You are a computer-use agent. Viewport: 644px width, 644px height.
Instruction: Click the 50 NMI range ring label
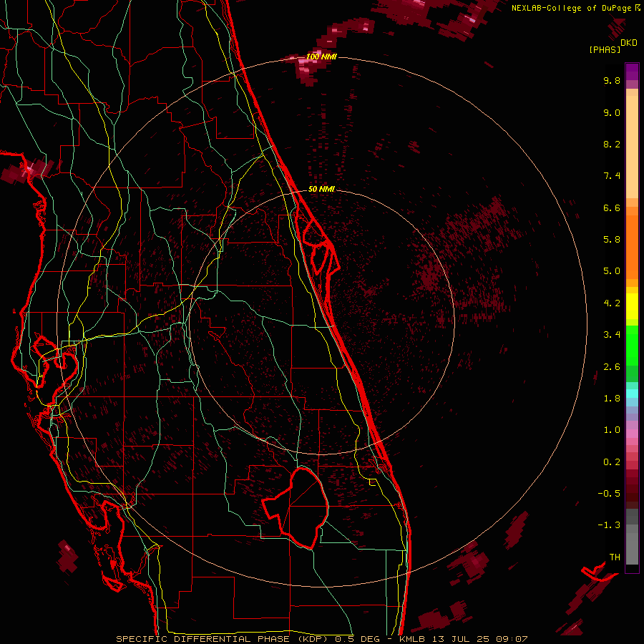click(321, 189)
